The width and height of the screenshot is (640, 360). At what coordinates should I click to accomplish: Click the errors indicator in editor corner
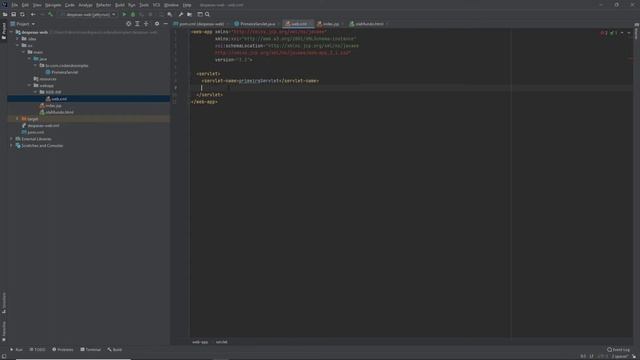click(x=604, y=33)
